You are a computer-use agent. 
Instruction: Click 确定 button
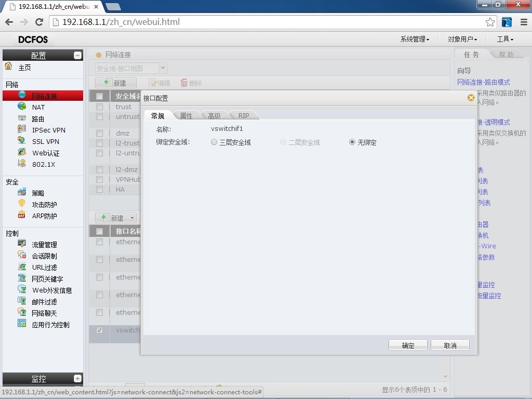pos(408,345)
